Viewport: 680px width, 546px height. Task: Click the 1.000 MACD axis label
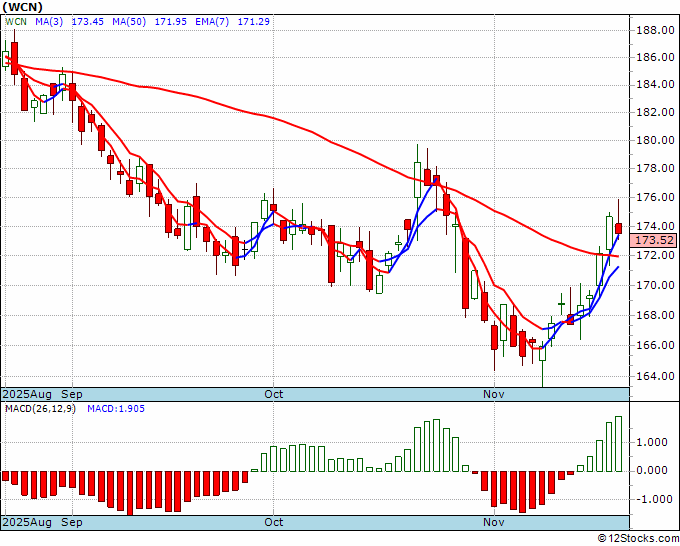652,442
